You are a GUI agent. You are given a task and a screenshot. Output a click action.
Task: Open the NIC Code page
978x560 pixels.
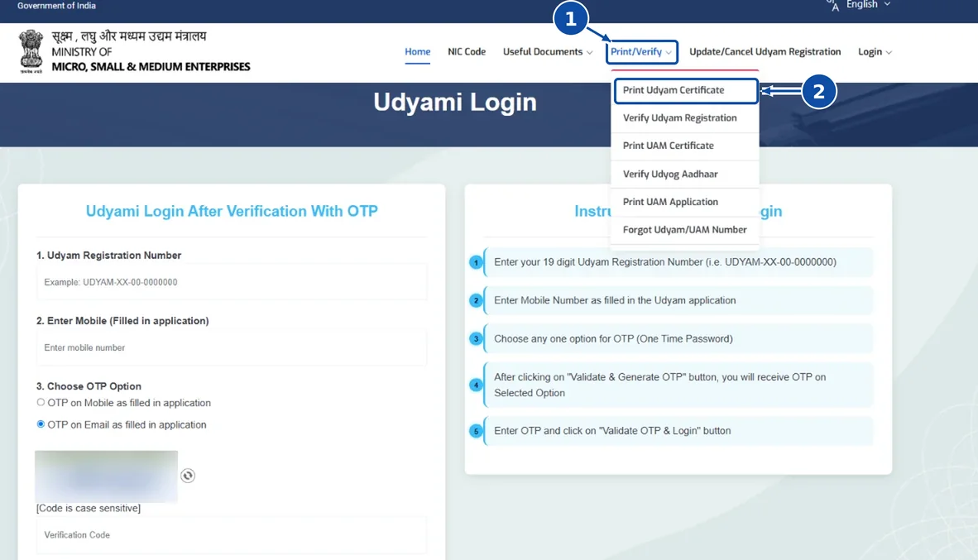pyautogui.click(x=467, y=52)
